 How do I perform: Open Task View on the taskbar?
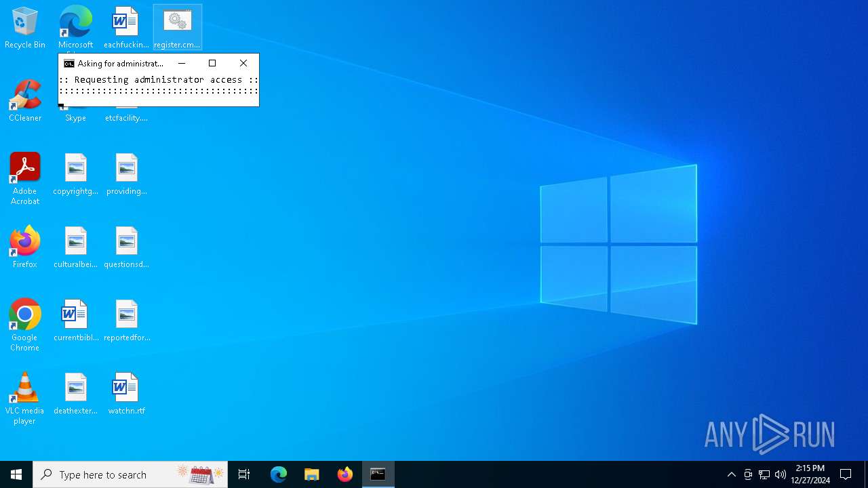[244, 474]
